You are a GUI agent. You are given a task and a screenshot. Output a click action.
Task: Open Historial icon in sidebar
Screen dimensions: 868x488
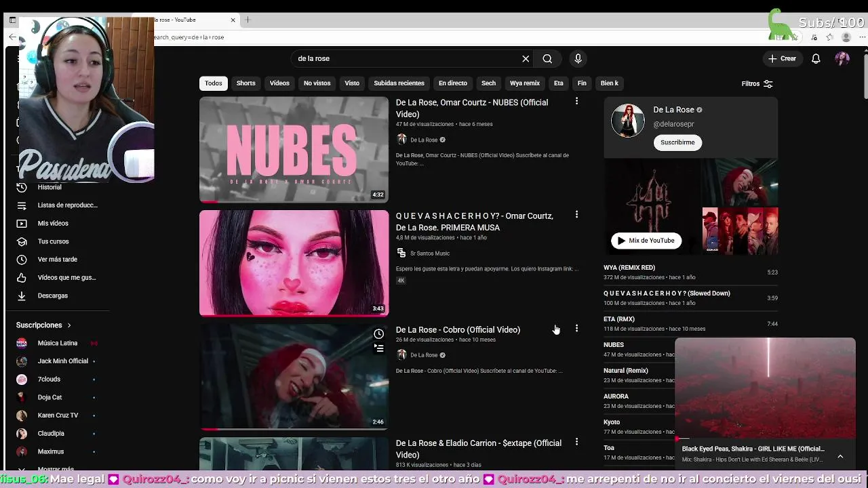click(22, 187)
